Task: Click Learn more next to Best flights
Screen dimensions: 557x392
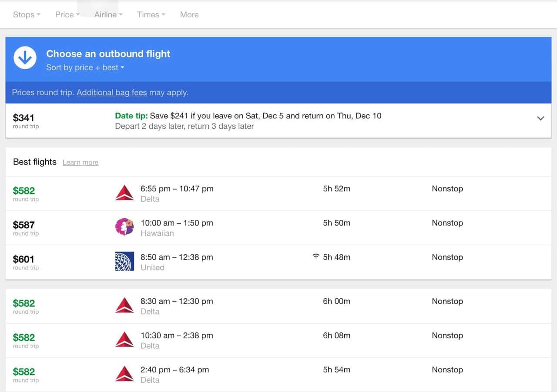Action: point(81,163)
